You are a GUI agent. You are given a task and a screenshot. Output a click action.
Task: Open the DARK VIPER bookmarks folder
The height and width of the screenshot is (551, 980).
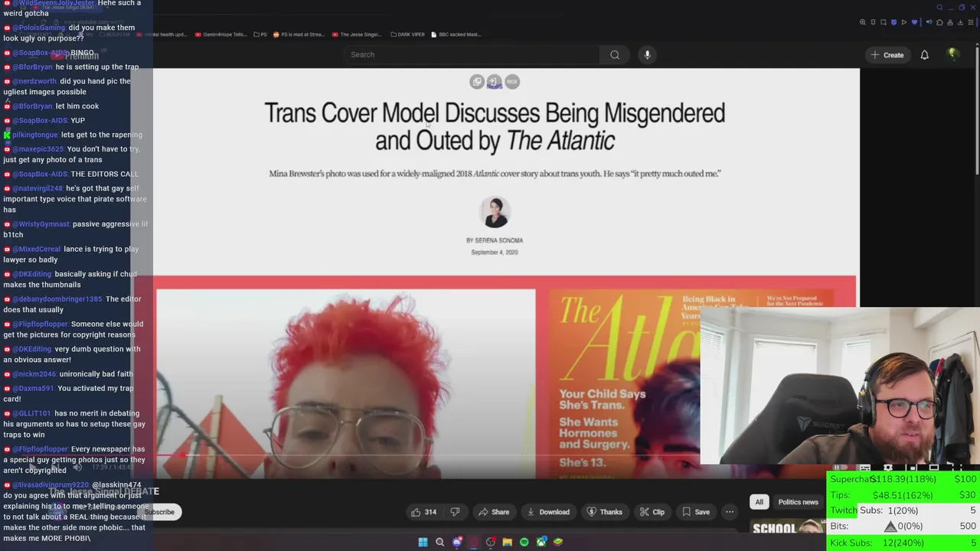pos(407,34)
